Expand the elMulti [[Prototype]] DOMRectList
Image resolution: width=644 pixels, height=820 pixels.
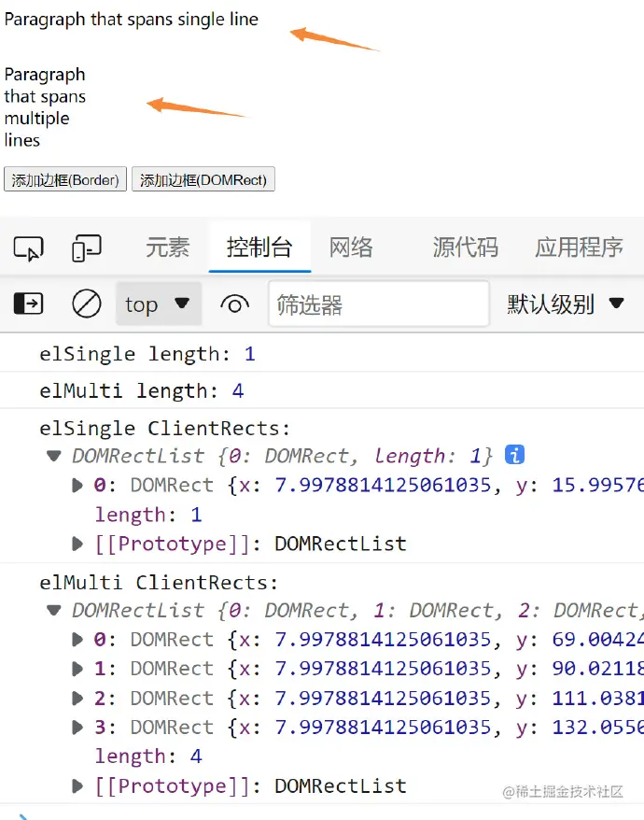point(77,785)
